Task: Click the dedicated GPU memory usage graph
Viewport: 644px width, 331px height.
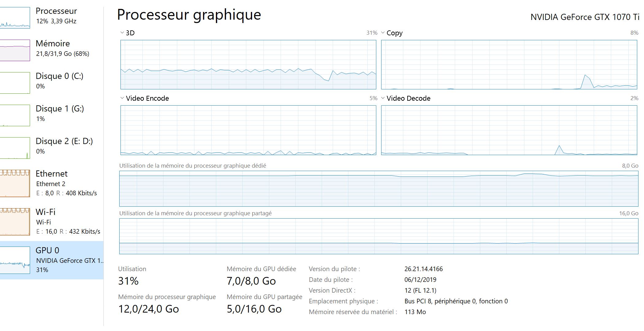Action: 378,189
